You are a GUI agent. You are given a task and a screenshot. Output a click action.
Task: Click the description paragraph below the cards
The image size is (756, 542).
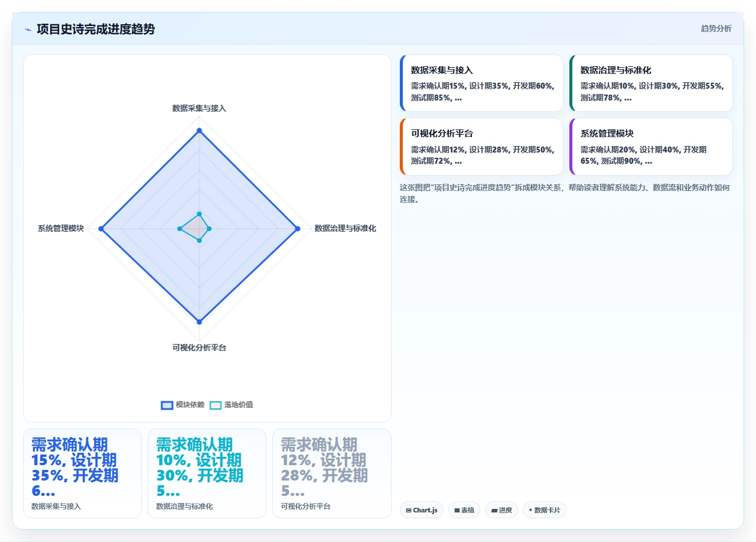[x=566, y=193]
